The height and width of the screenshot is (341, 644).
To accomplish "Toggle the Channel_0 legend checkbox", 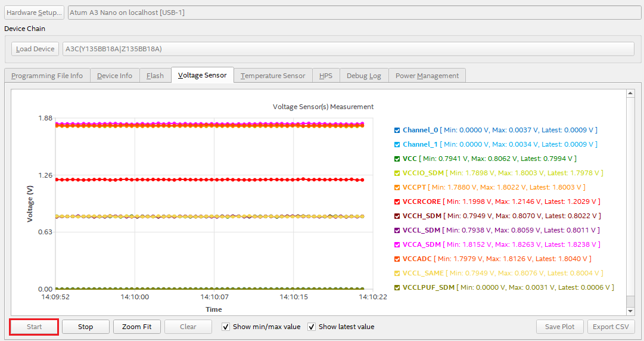I will pos(397,130).
